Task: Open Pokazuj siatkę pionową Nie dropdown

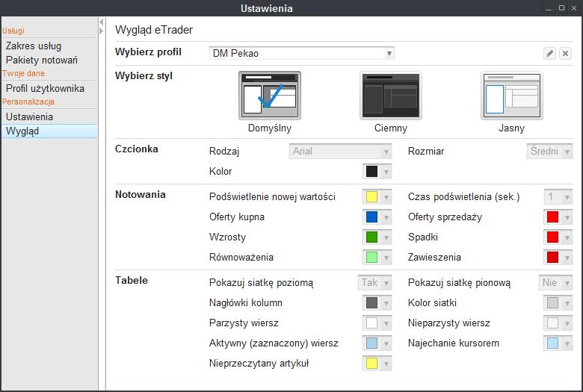Action: (555, 283)
